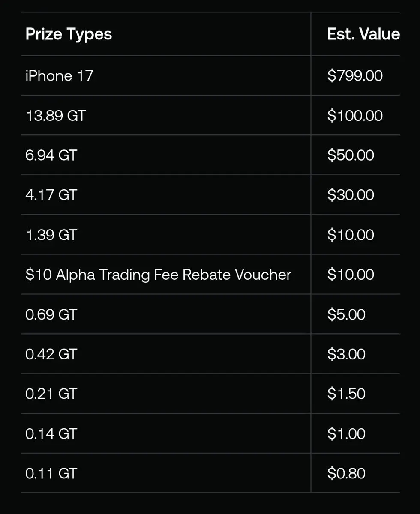The image size is (420, 514).
Task: Click the $3.00 value cell
Action: 346,354
